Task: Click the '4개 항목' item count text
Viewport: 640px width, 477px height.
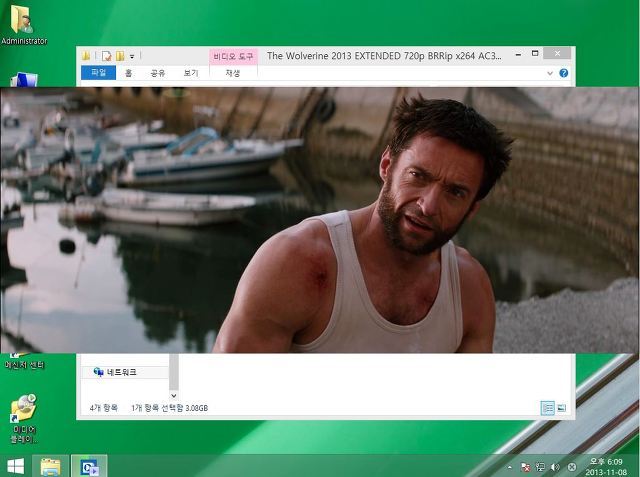Action: pyautogui.click(x=104, y=408)
